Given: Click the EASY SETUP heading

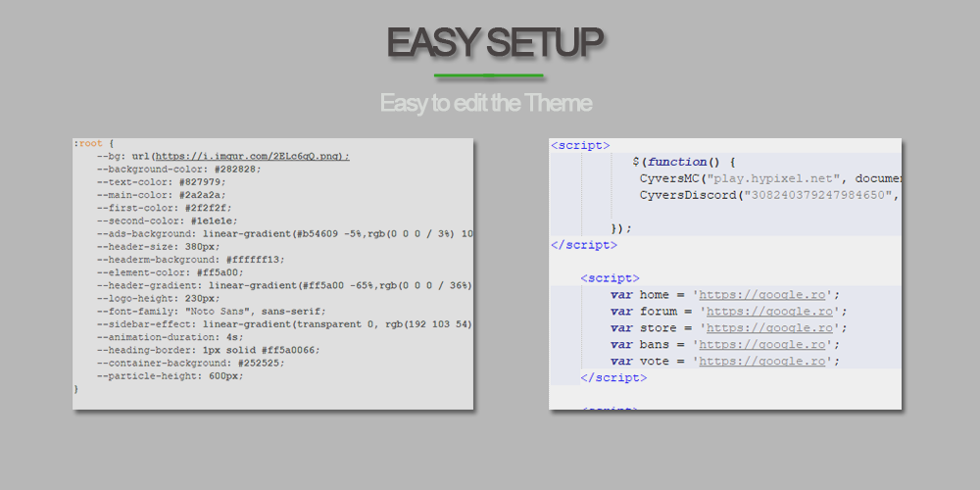Looking at the screenshot, I should 493,42.
